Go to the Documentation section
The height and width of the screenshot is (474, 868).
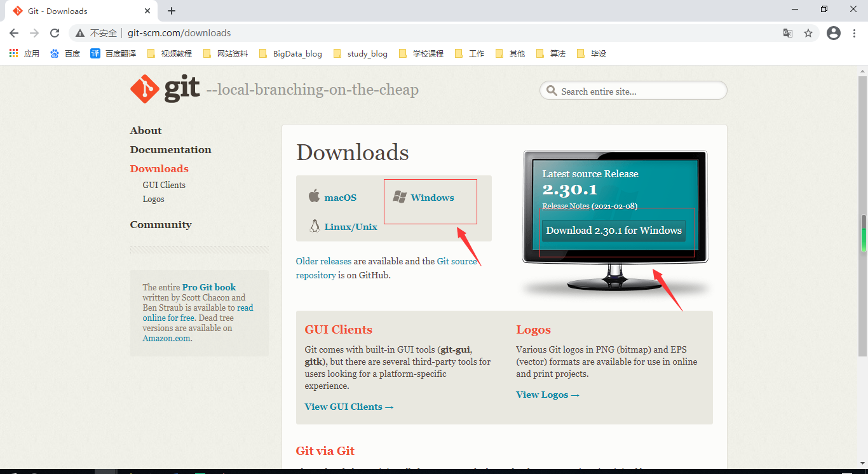(170, 149)
